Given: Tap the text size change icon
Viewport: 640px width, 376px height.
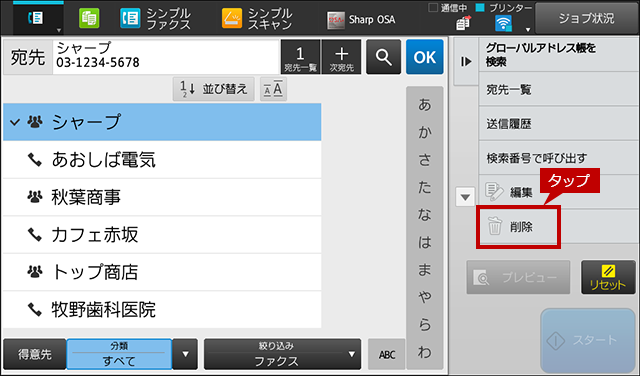Looking at the screenshot, I should pos(273,89).
